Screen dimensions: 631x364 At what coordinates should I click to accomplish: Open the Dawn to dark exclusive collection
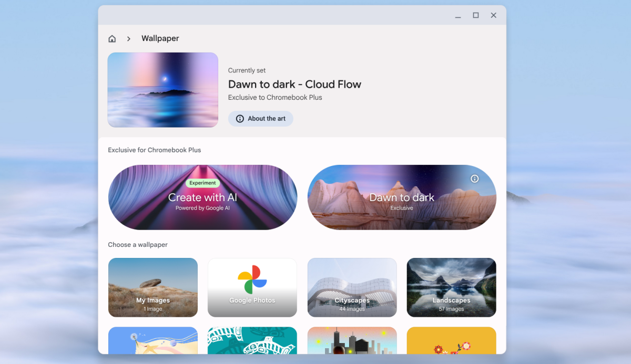tap(402, 197)
